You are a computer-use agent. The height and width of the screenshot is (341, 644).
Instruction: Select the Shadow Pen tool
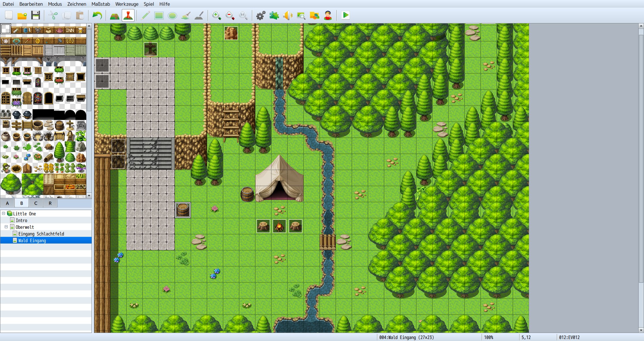200,15
